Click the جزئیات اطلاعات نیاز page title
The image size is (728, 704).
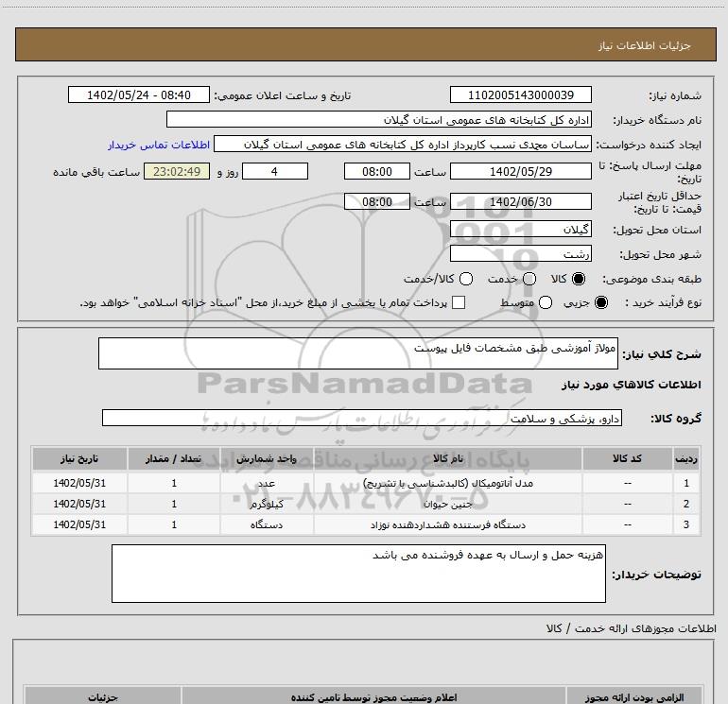(x=645, y=45)
